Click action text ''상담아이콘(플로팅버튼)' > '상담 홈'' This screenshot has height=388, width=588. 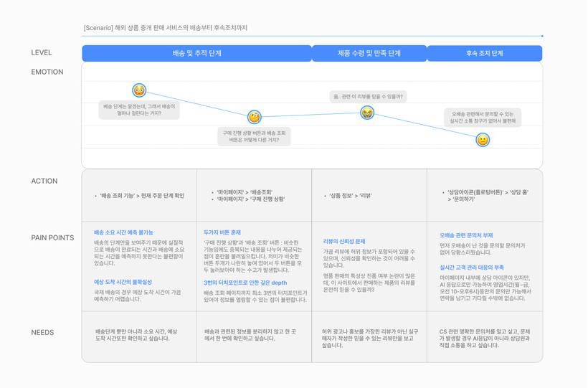pyautogui.click(x=488, y=192)
